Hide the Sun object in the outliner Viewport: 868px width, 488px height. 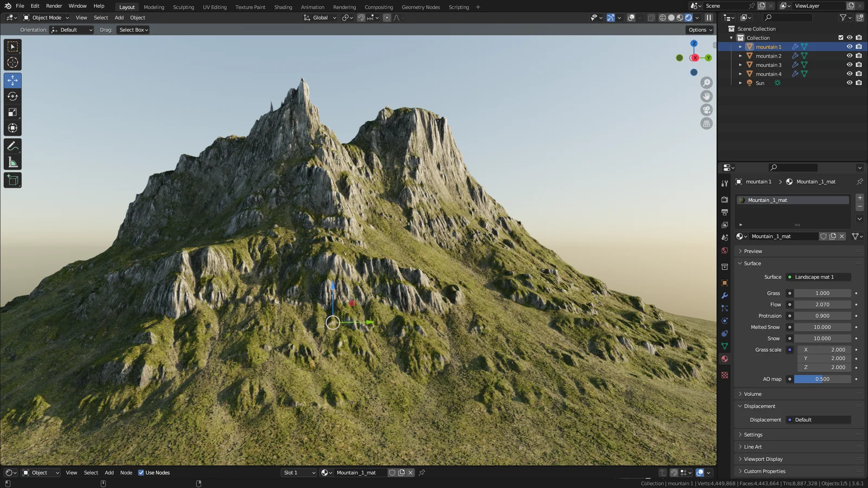tap(849, 82)
